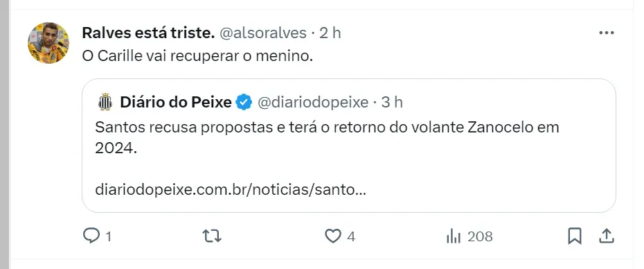
Task: Click the quoted tweet's 3 h timestamp
Action: [x=392, y=103]
